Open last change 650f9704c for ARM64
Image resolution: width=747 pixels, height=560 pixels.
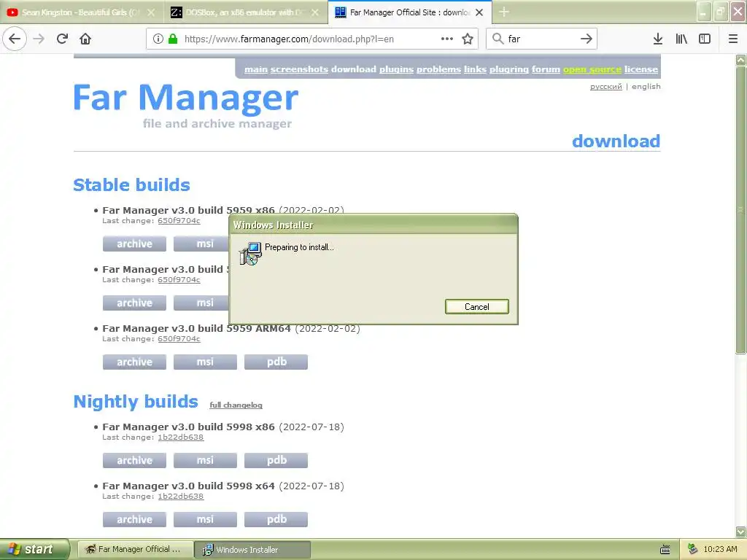coord(179,338)
